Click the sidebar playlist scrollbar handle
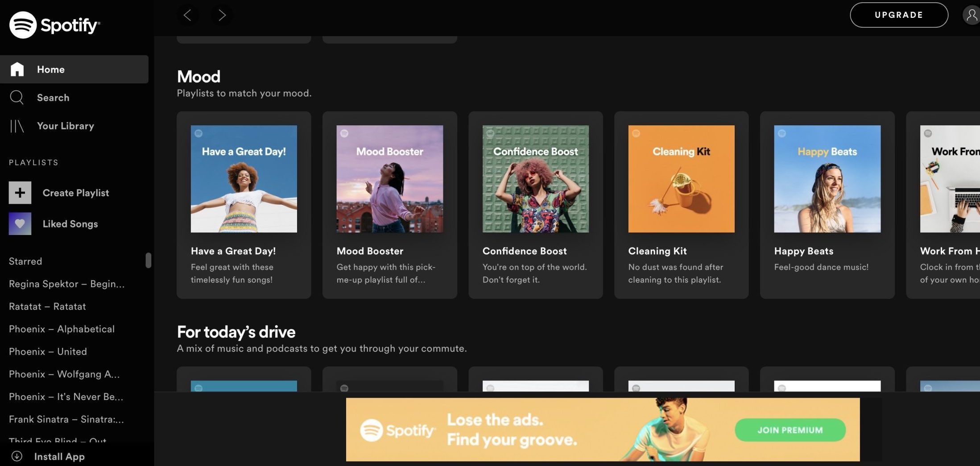 (149, 260)
